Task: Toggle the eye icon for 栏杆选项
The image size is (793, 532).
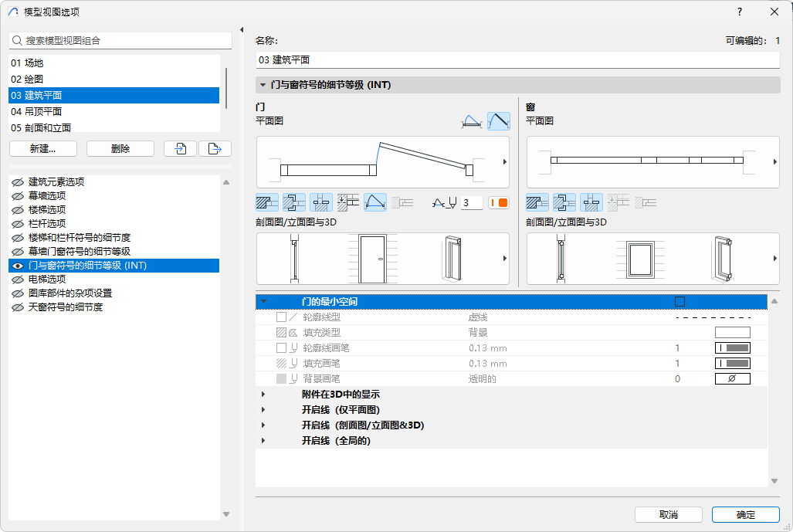Action: [x=18, y=223]
